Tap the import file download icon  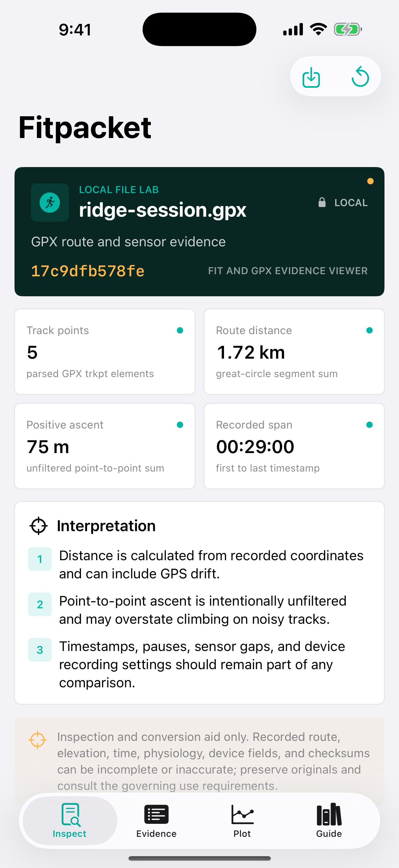311,77
